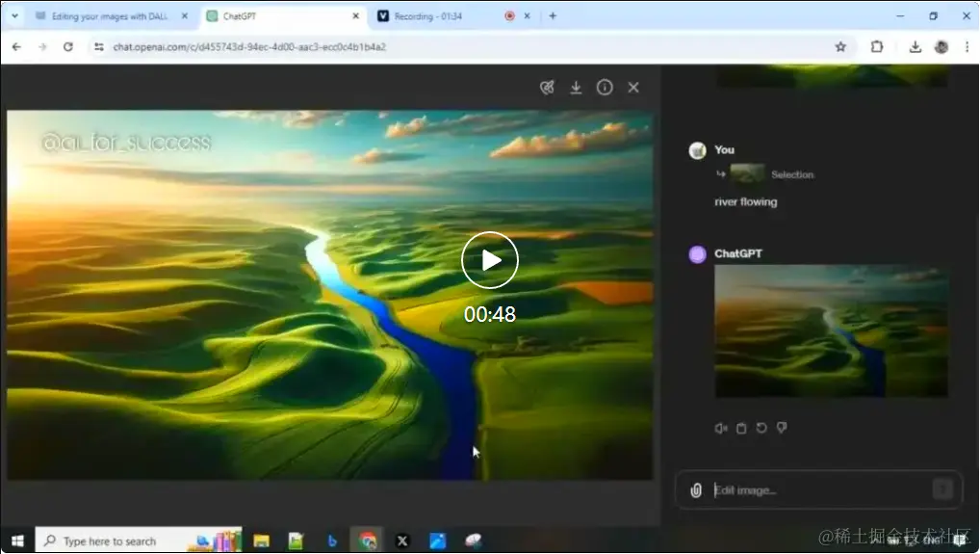View site information icon in address bar
This screenshot has height=554, width=980.
99,47
